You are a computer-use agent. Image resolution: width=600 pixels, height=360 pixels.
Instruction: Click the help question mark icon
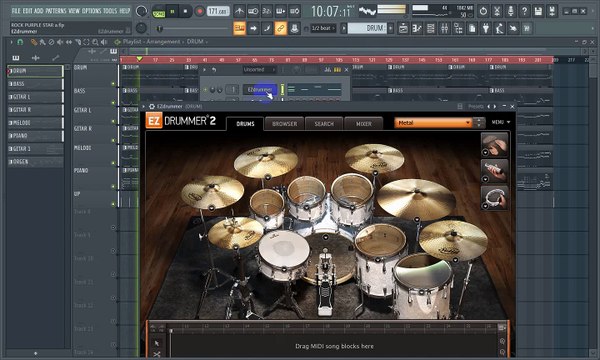[x=525, y=11]
